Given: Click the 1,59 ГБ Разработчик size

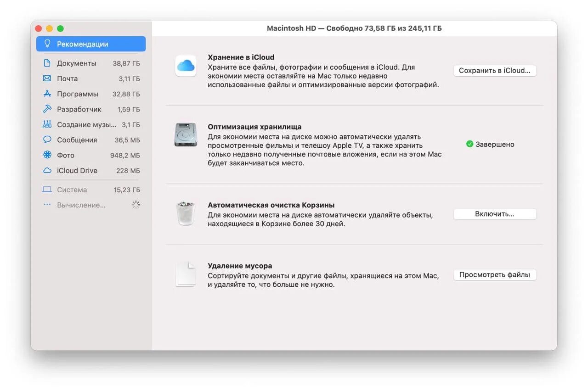Looking at the screenshot, I should coord(129,109).
